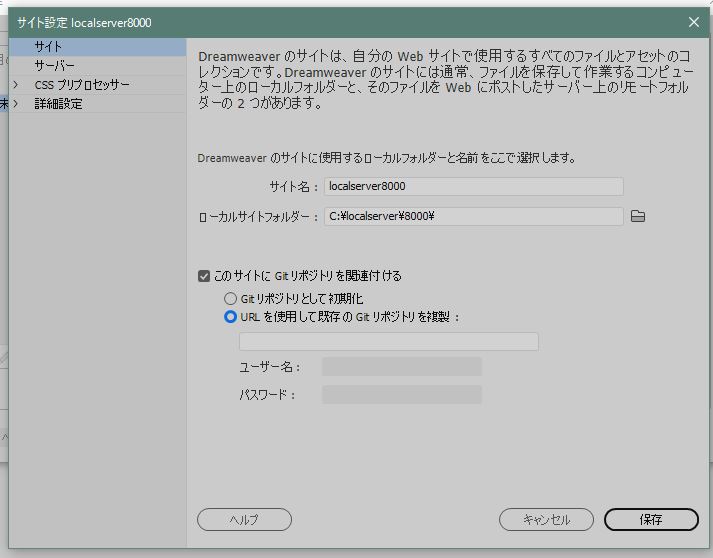Open the サーバー category
The height and width of the screenshot is (558, 713).
tap(97, 66)
